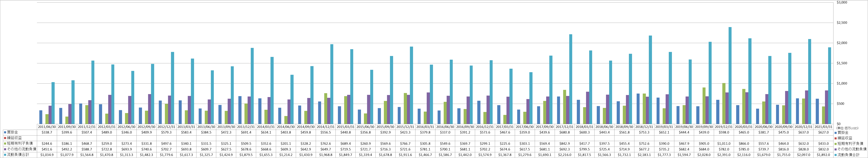This screenshot has height=158, width=868.
Task: Click the $1,879.5 cell
Action: [246, 155]
